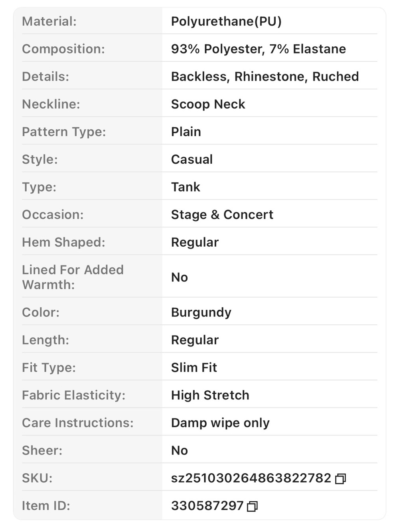Click the Backless, Rhinestone, Ruched details value
This screenshot has width=399, height=532.
coord(265,76)
